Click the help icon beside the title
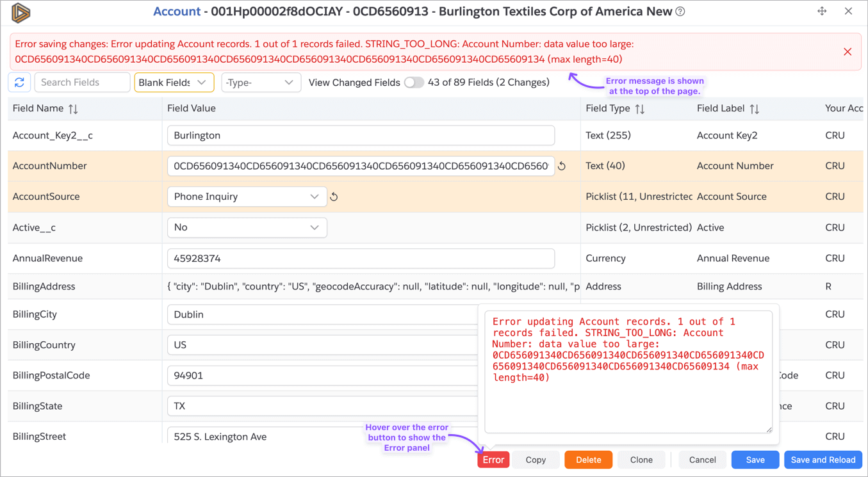Viewport: 868px width, 477px height. tap(680, 12)
